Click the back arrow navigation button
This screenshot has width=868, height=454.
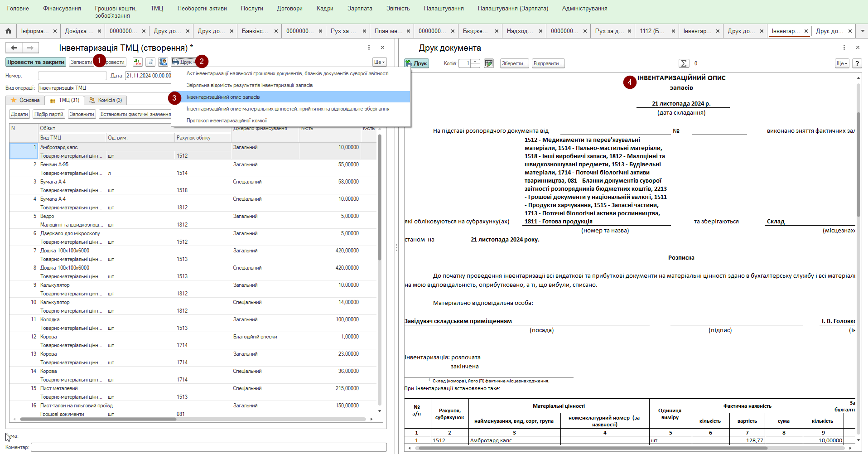click(x=14, y=48)
